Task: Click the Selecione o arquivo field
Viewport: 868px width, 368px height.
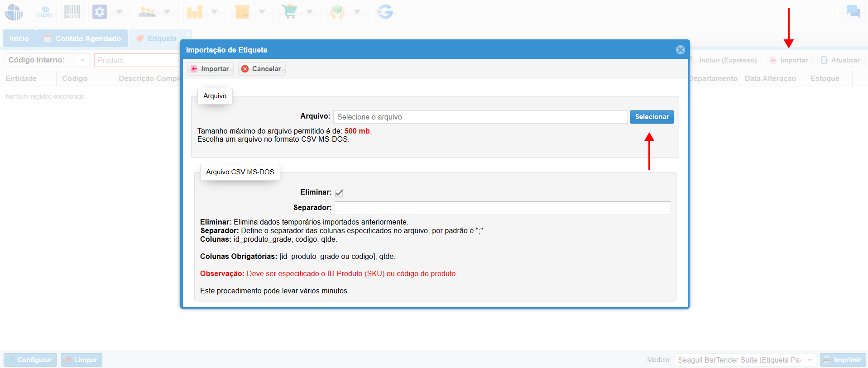Action: click(480, 117)
